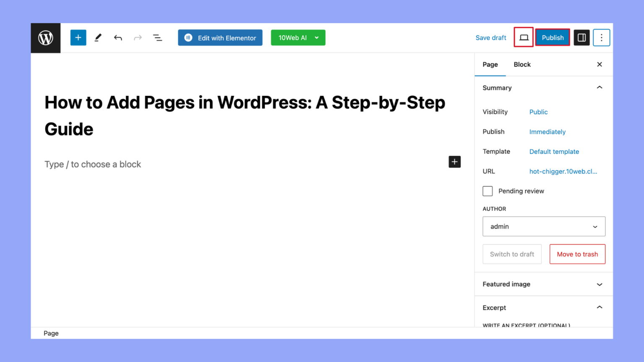Open the preview desktop icon
644x362 pixels.
coord(523,37)
